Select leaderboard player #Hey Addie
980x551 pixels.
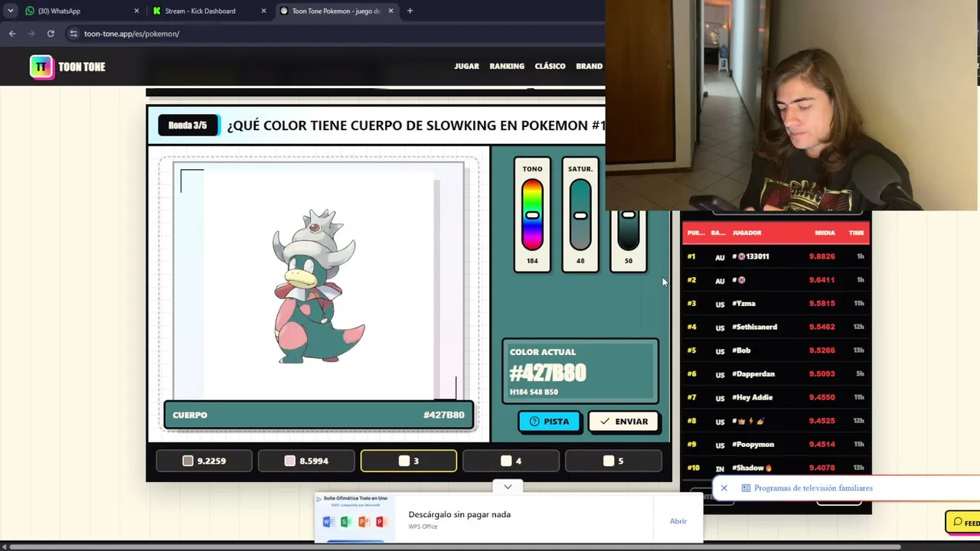pos(752,398)
